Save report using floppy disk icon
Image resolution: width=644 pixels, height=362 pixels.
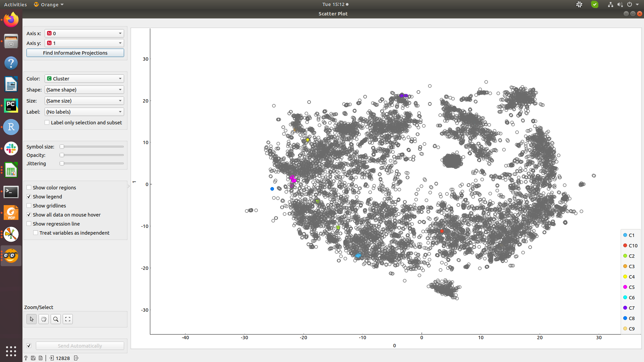[33, 358]
